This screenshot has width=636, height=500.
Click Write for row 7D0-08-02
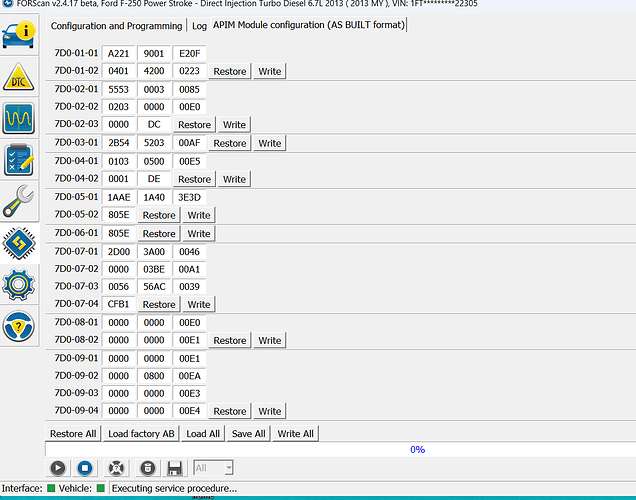(270, 340)
